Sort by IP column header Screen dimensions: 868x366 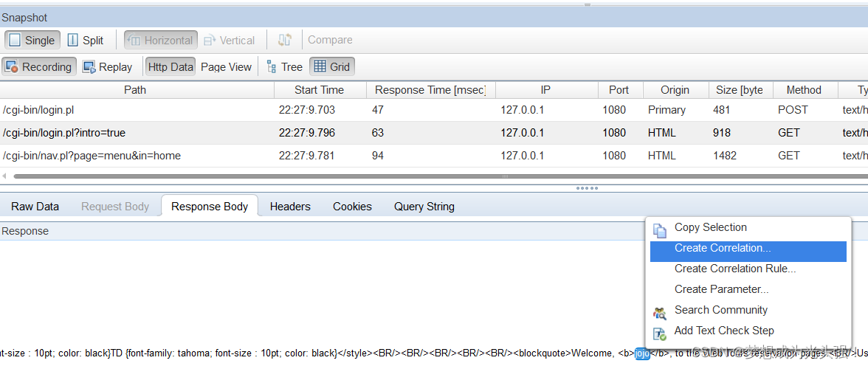[546, 90]
